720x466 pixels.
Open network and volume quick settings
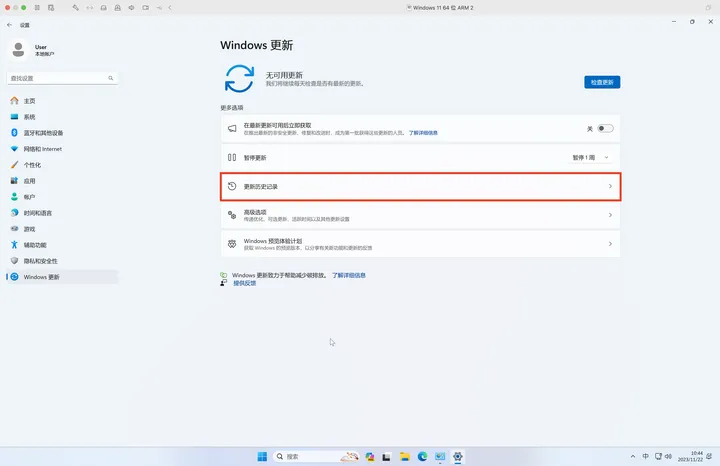(664, 456)
